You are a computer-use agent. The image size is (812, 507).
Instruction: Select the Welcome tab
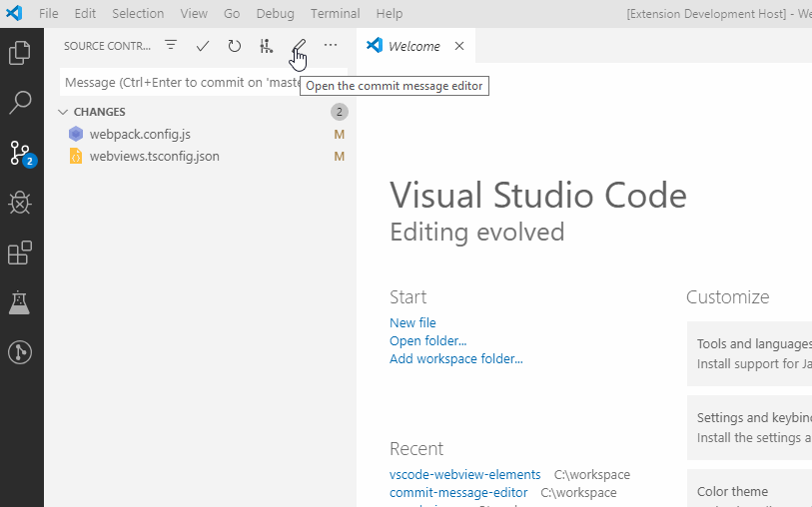click(414, 46)
